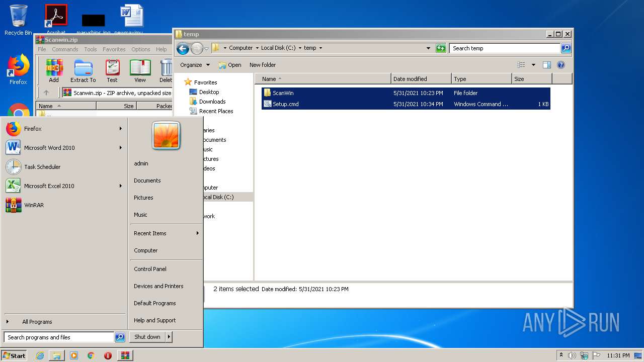Open Help and Support

pos(154,320)
